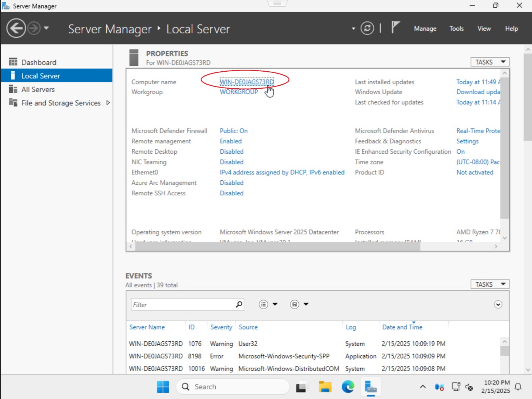This screenshot has width=532, height=399.
Task: Click the (UTC-08:00) time zone link
Action: tap(478, 162)
